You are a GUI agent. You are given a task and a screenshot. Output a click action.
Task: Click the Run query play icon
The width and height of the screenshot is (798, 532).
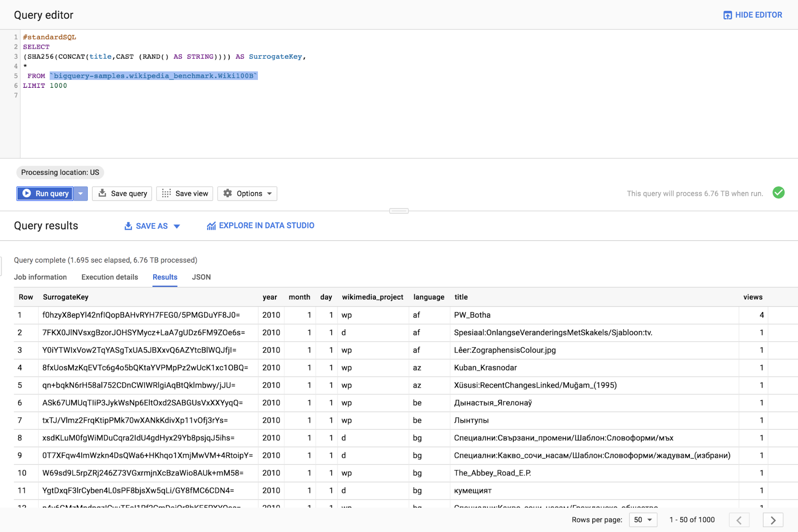click(27, 193)
